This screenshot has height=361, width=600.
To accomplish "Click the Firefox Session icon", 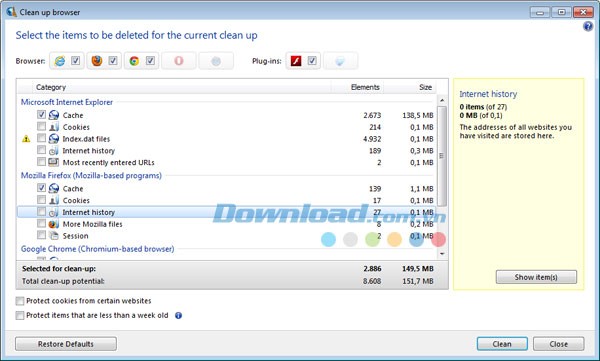I will [54, 236].
